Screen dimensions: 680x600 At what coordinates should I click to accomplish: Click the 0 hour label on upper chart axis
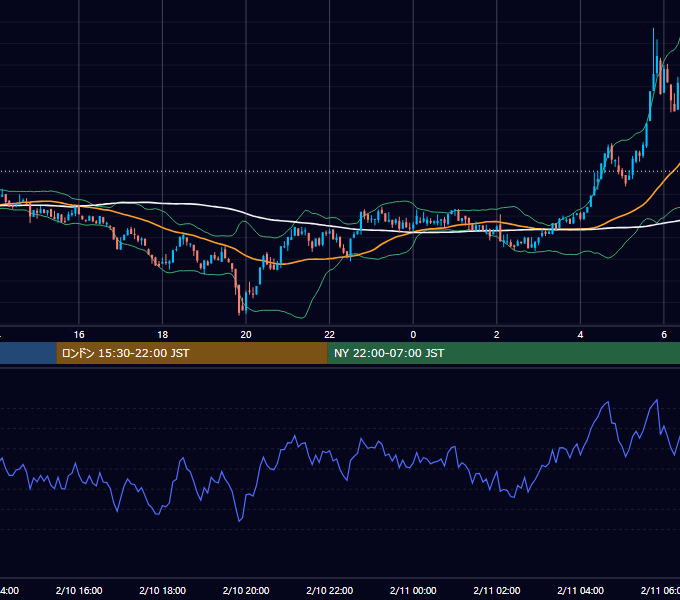click(413, 335)
